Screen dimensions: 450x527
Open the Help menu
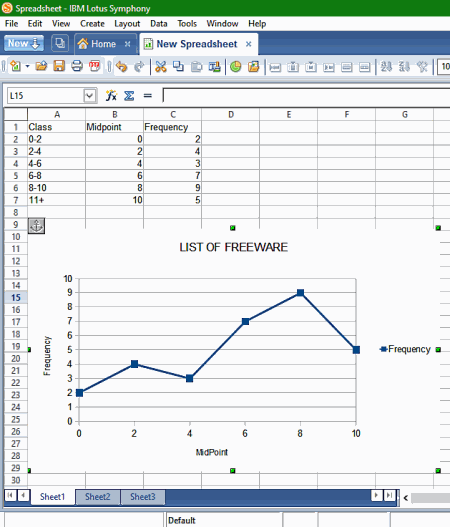click(257, 24)
